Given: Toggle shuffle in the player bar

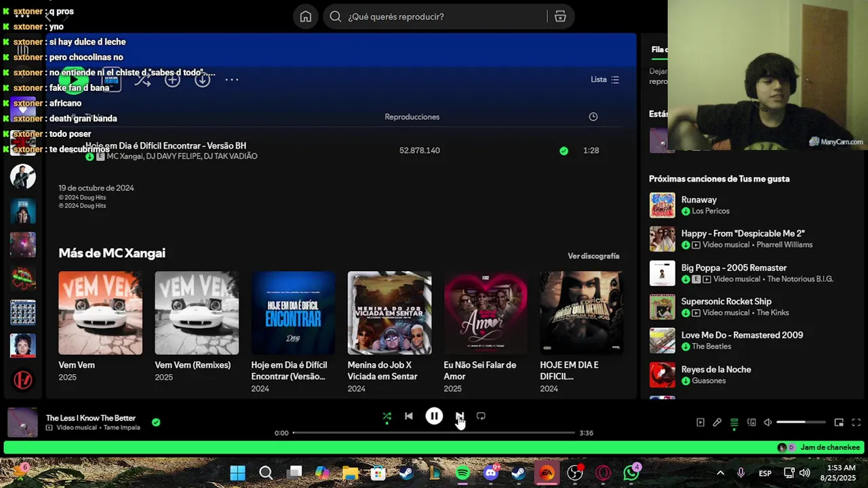Looking at the screenshot, I should point(387,416).
